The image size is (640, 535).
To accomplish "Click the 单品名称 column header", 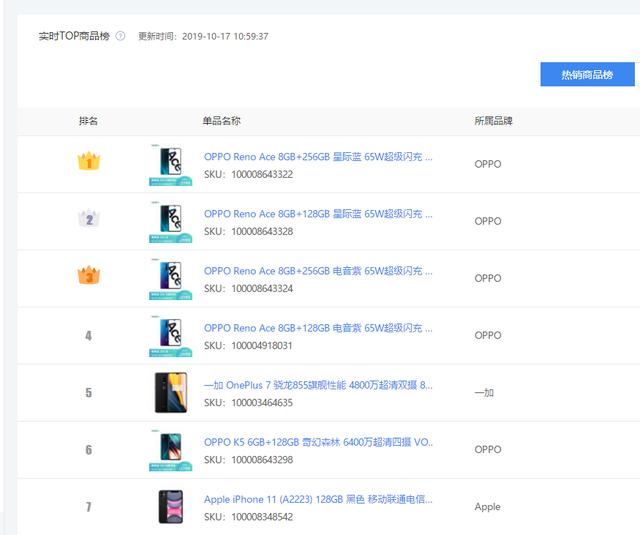I will 221,121.
